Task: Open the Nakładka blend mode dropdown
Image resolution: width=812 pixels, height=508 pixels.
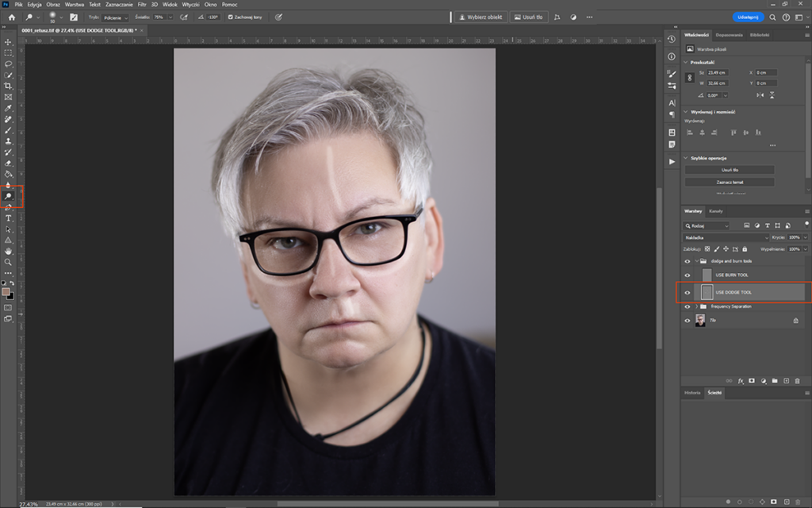Action: click(726, 237)
